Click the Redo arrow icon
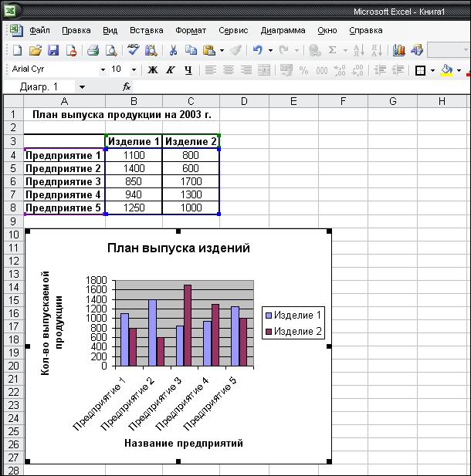Image resolution: width=471 pixels, height=476 pixels. 284,50
